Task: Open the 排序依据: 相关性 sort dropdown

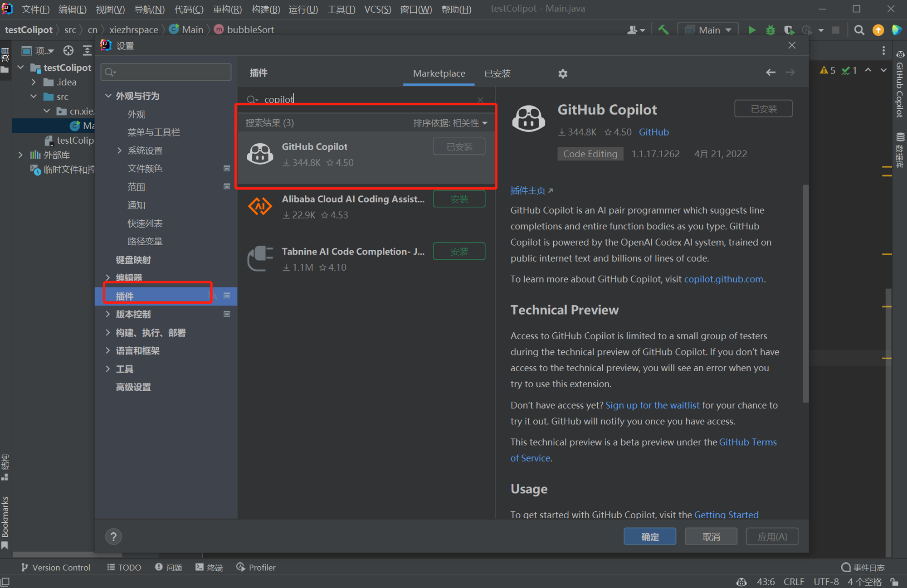Action: [450, 123]
